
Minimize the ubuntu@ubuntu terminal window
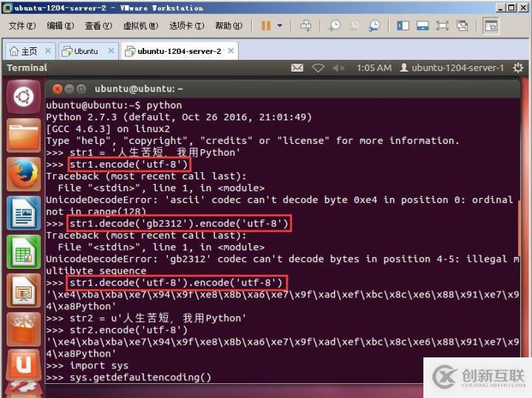pyautogui.click(x=69, y=89)
